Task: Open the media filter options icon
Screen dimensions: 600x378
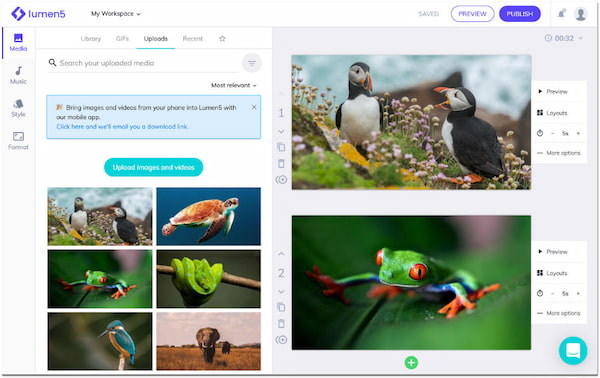Action: [x=252, y=63]
